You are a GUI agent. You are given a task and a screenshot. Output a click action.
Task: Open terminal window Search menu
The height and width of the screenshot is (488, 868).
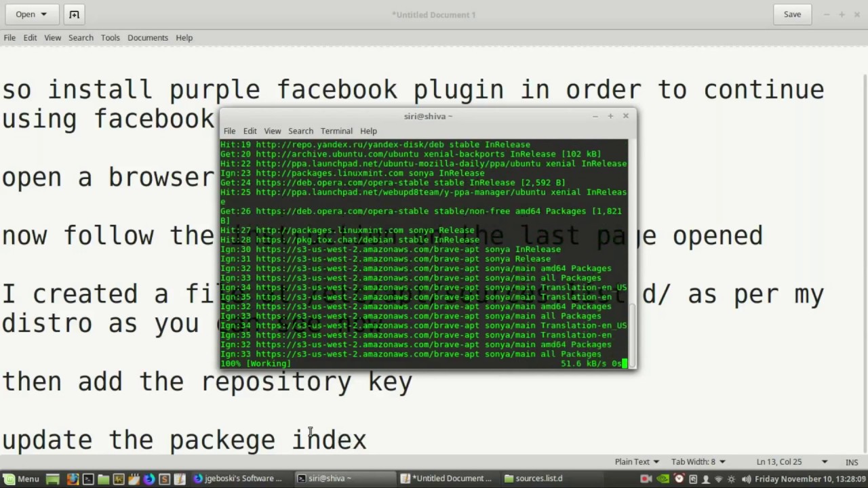coord(300,131)
